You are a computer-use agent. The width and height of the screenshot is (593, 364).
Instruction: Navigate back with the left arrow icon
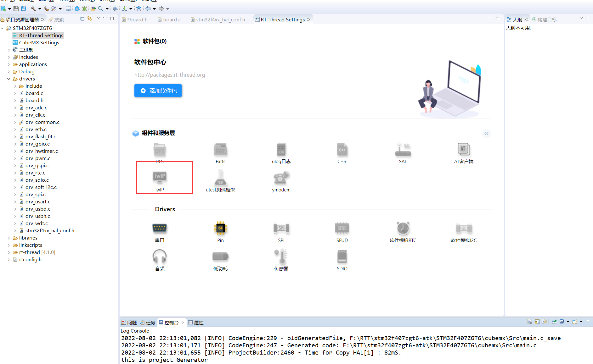[148, 9]
